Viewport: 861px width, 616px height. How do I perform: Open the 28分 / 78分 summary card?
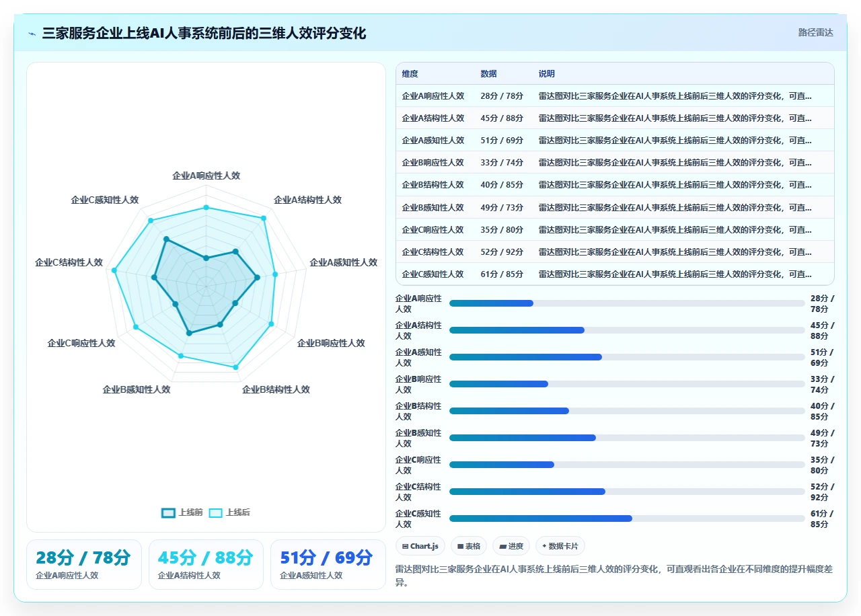tap(84, 565)
